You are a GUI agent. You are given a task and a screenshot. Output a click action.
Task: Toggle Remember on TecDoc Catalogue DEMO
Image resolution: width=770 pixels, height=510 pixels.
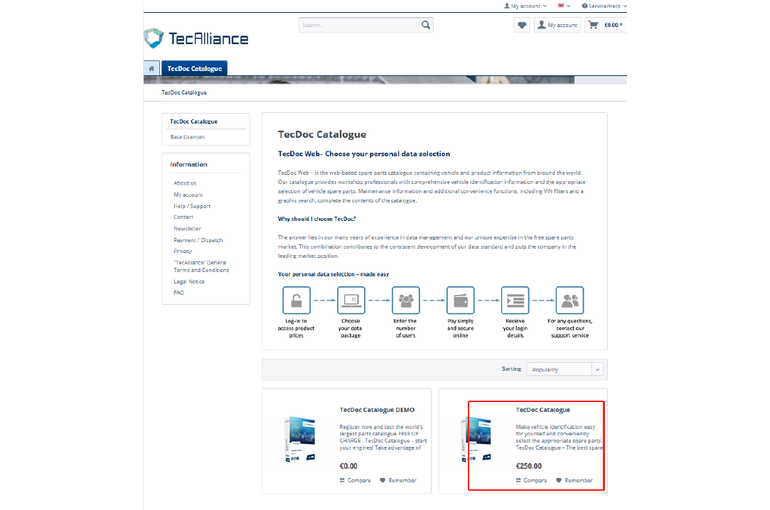(x=398, y=480)
